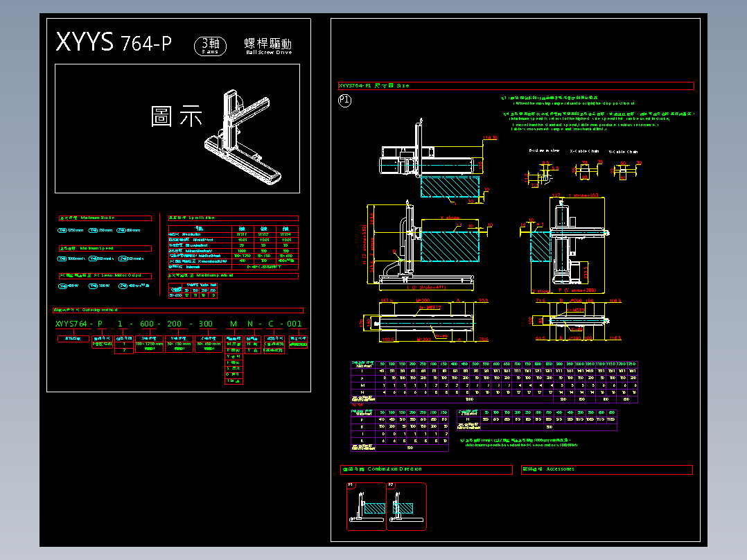Click the Y stroke+253 dimension text
This screenshot has width=747, height=560.
click(x=583, y=195)
